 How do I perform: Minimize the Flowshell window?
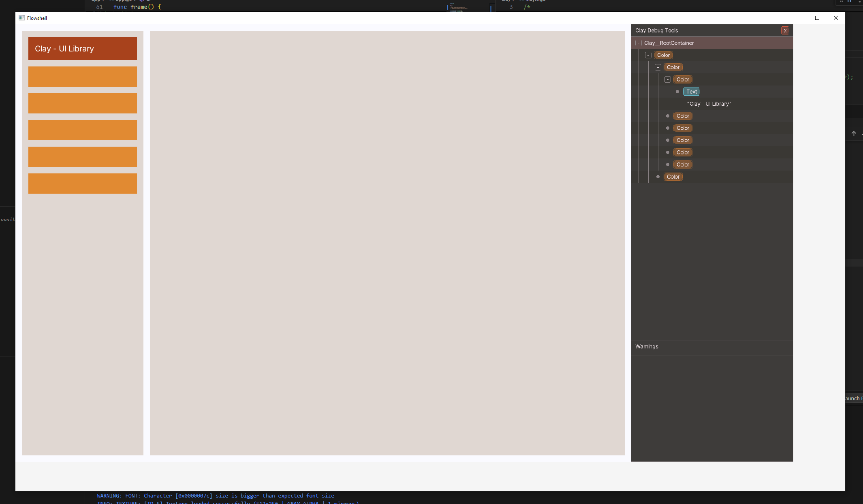[799, 18]
